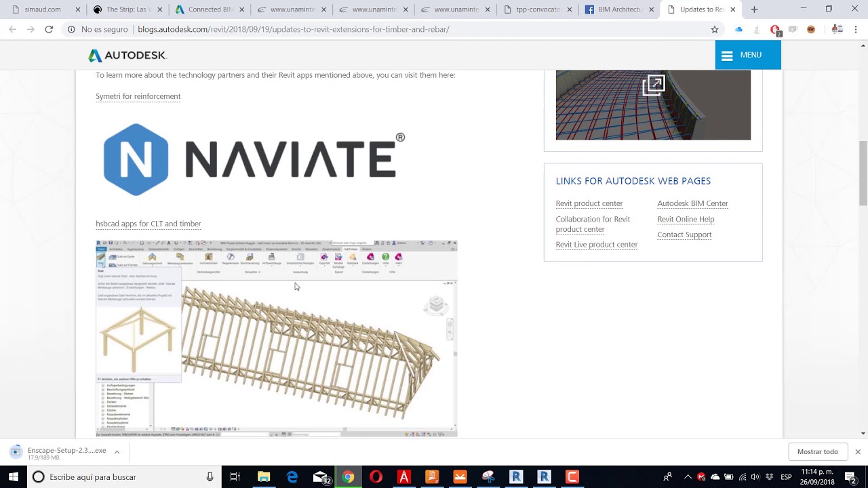Click the NAVIATE logo image

(254, 159)
